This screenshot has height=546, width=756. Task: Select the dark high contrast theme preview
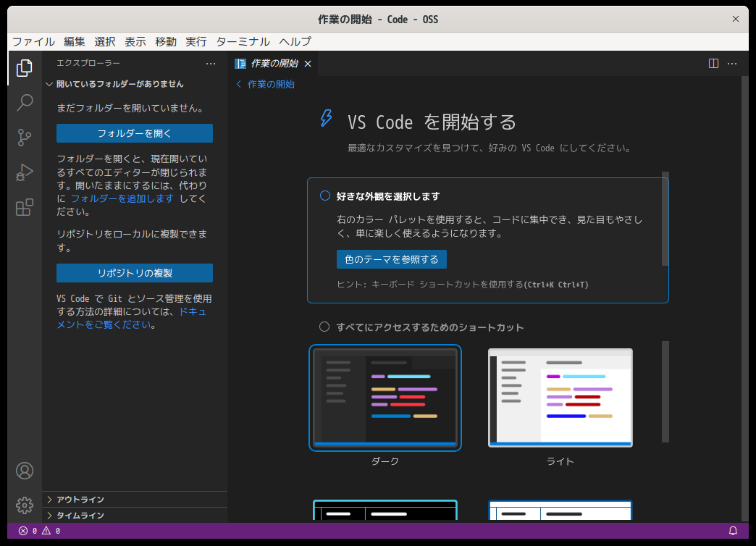(x=385, y=510)
